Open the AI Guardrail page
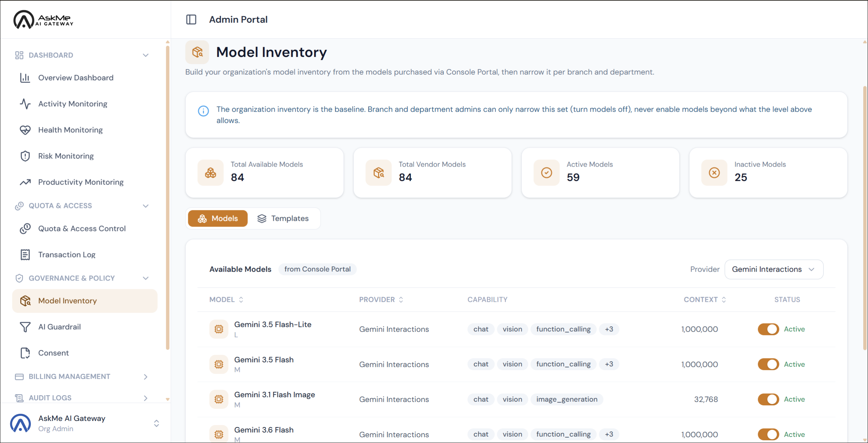 [x=85, y=327]
